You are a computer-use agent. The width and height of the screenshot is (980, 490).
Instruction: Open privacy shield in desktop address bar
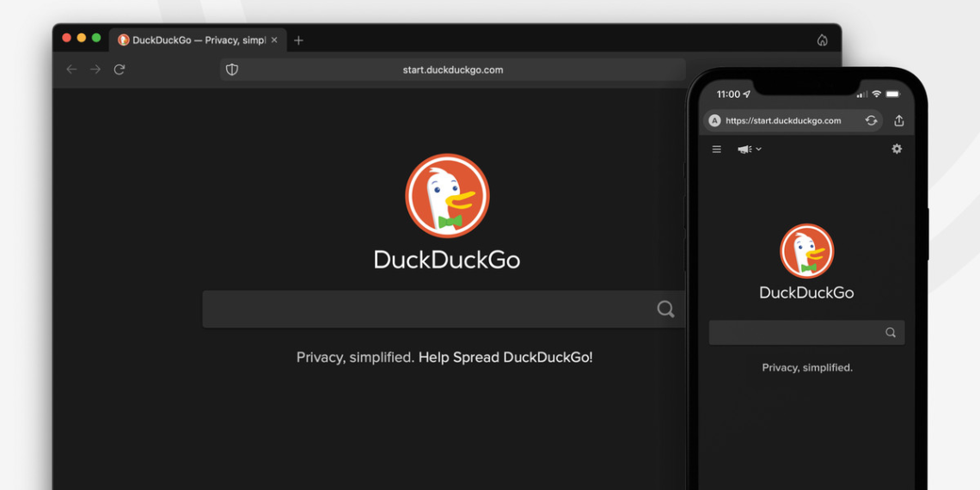coord(232,70)
